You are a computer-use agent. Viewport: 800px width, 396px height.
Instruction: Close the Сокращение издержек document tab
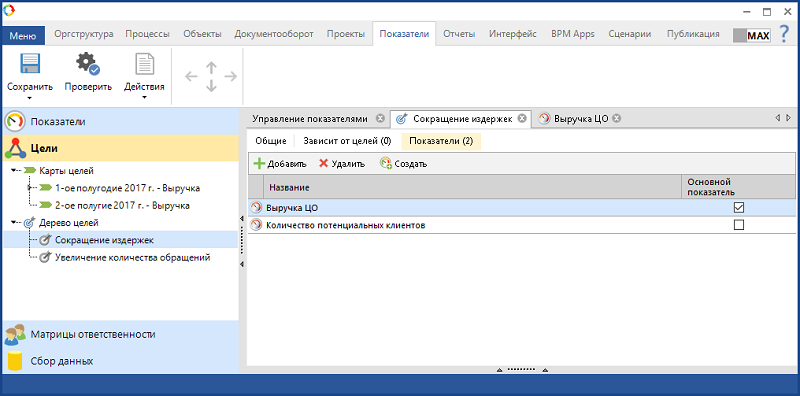521,118
